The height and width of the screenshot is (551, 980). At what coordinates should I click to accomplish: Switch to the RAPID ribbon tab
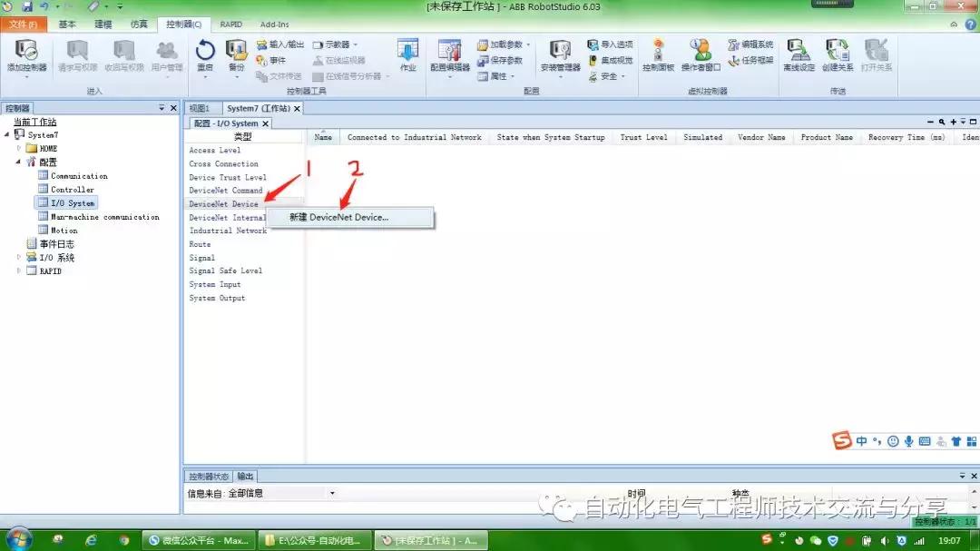coord(230,25)
